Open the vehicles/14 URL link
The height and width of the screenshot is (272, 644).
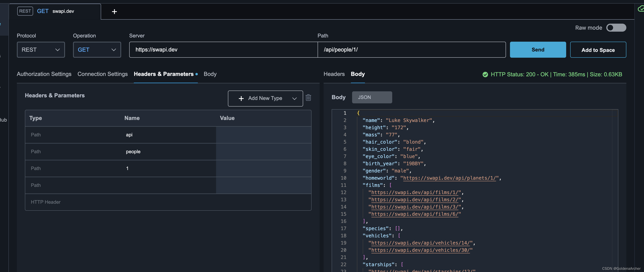421,243
